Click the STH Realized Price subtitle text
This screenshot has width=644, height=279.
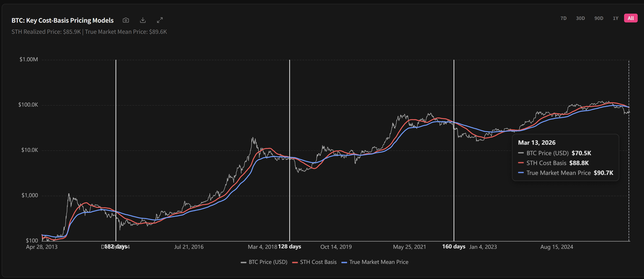coord(46,32)
